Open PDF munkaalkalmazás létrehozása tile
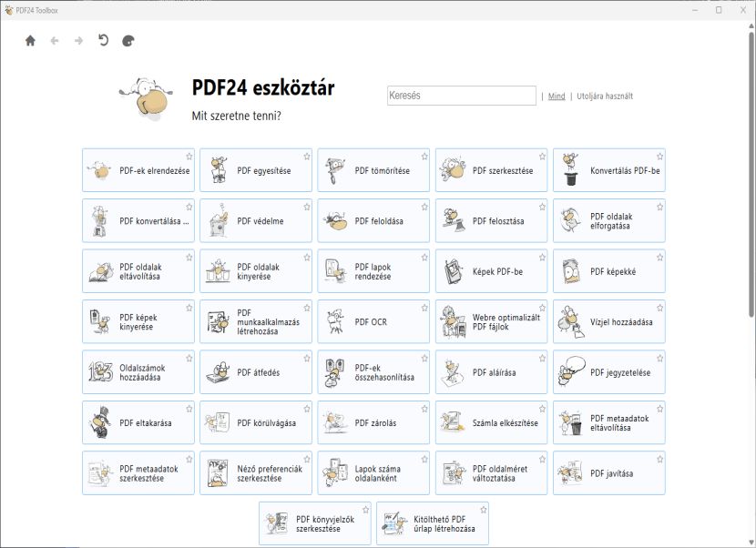Viewport: 756px width, 548px height. click(256, 321)
